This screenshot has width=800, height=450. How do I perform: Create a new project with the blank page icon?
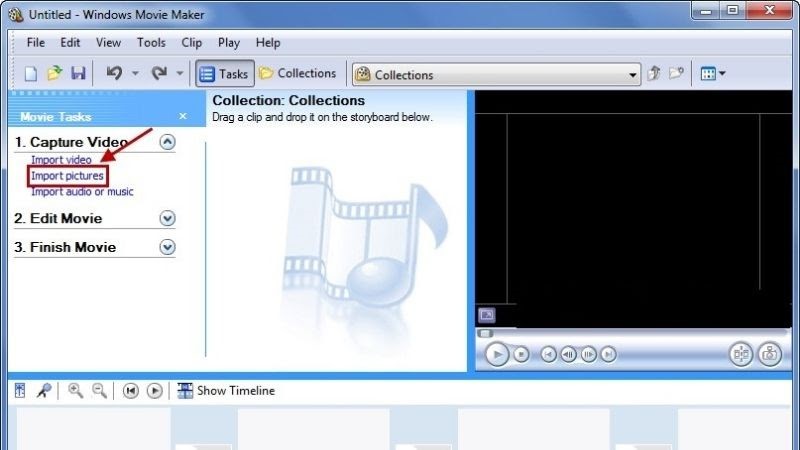pyautogui.click(x=31, y=74)
